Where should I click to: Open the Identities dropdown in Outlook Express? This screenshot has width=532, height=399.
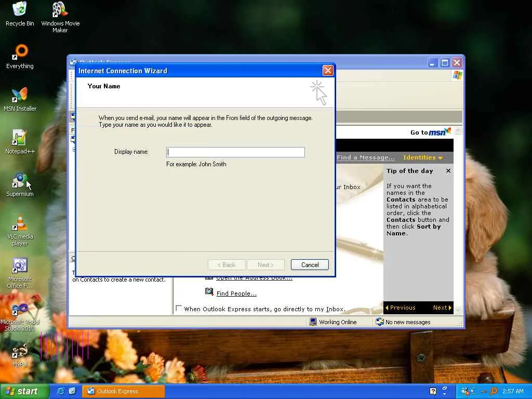423,157
